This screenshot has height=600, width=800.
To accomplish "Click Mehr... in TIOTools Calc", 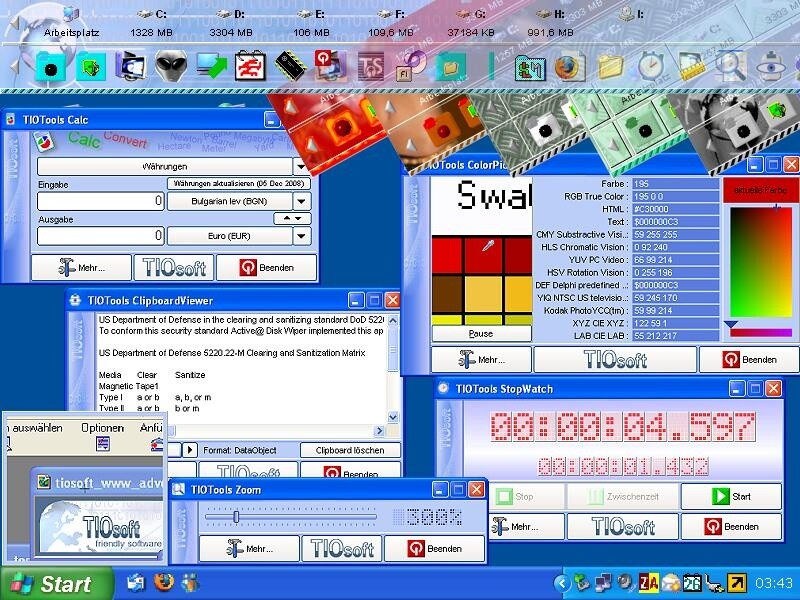I will pyautogui.click(x=82, y=267).
